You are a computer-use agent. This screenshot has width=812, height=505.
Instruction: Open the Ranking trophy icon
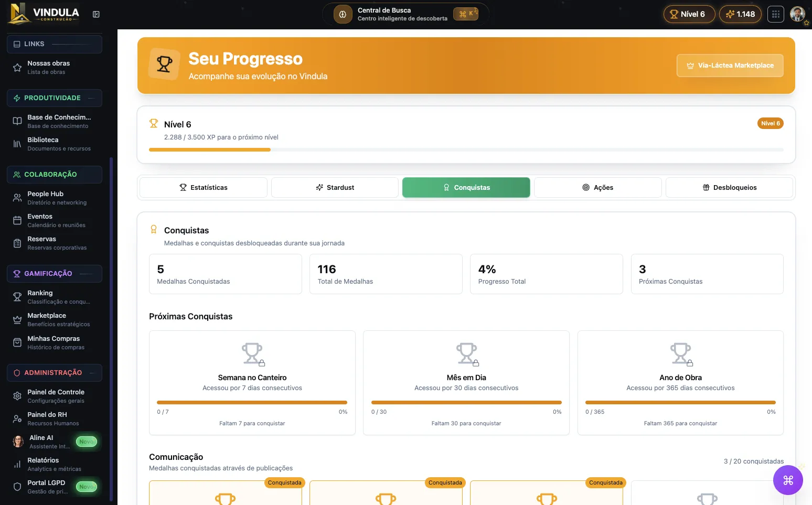pos(17,297)
